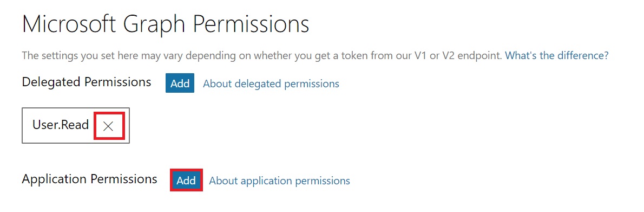Click the blue Add button under the settings description
This screenshot has width=644, height=212.
180,83
